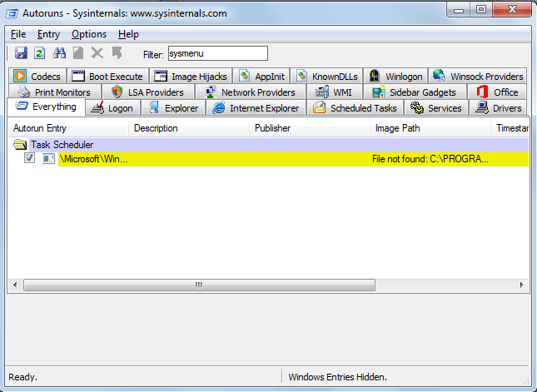The image size is (537, 392).
Task: Open the KnownDLLs tab
Action: point(326,76)
